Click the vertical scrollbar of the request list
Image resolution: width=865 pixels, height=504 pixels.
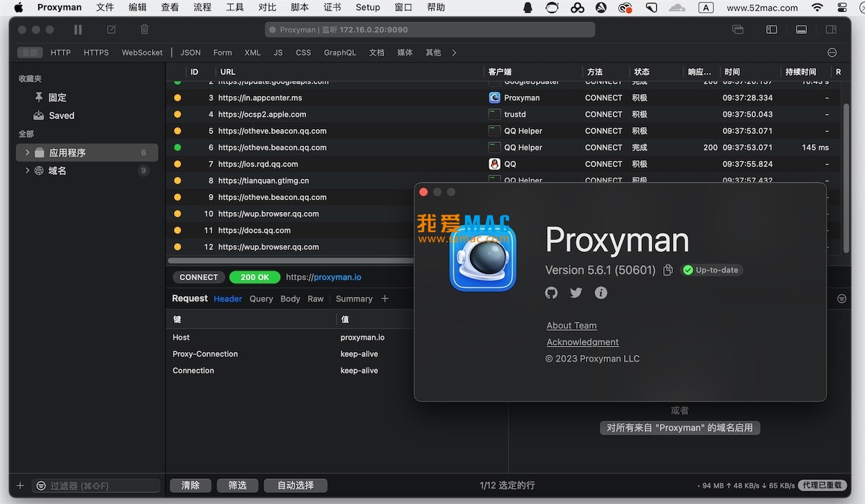pos(847,178)
